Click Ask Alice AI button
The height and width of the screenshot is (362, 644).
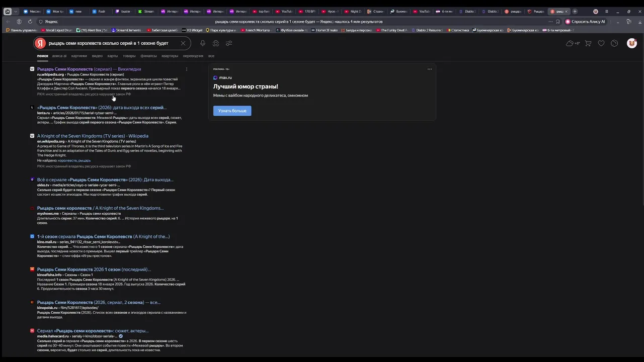[x=585, y=22]
